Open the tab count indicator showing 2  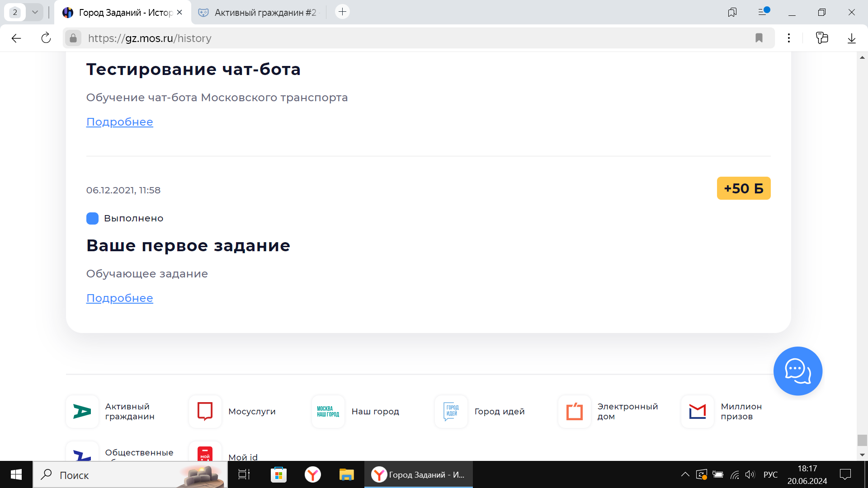pos(15,12)
